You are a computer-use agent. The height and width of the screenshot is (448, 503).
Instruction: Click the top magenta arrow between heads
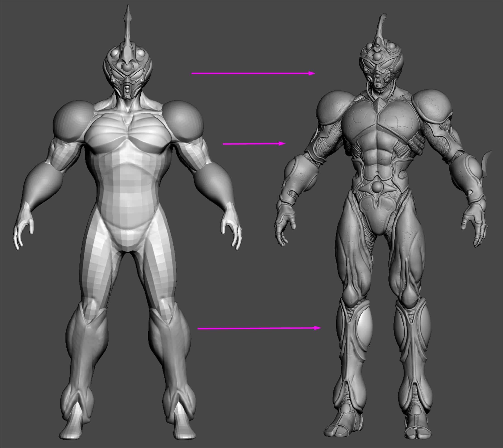[253, 73]
